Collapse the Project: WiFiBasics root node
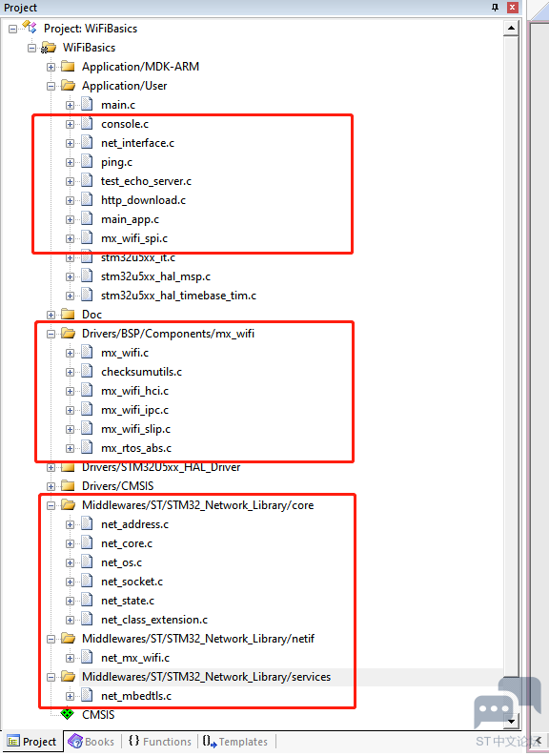 (x=13, y=29)
